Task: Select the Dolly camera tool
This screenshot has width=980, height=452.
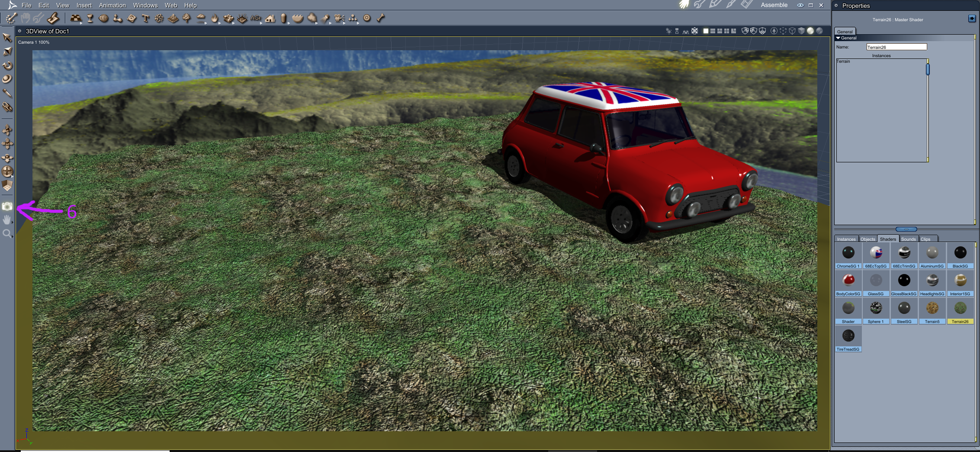Action: pos(7,130)
